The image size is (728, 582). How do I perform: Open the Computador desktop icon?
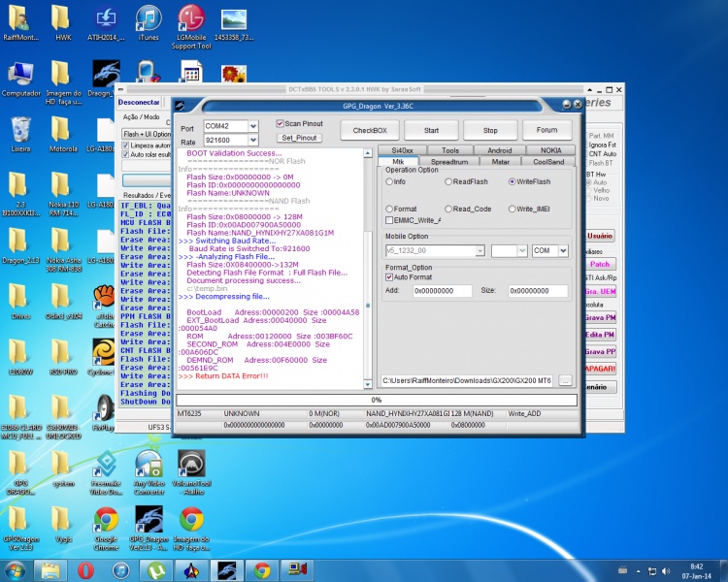[x=21, y=79]
